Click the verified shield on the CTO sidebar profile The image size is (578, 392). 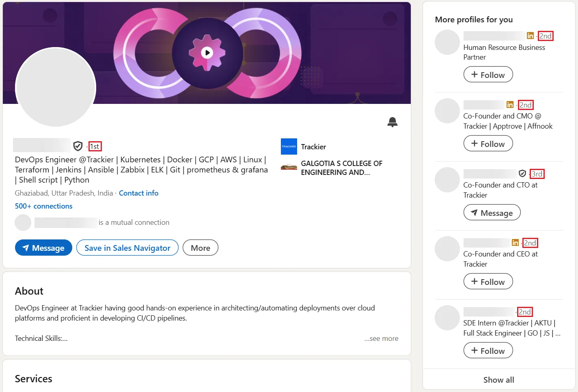point(522,173)
